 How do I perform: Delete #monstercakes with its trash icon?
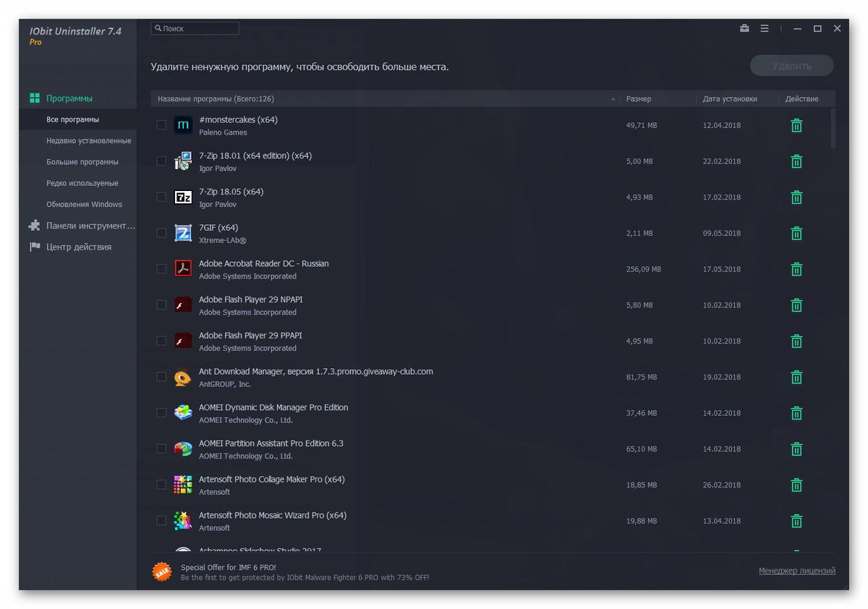pos(796,125)
